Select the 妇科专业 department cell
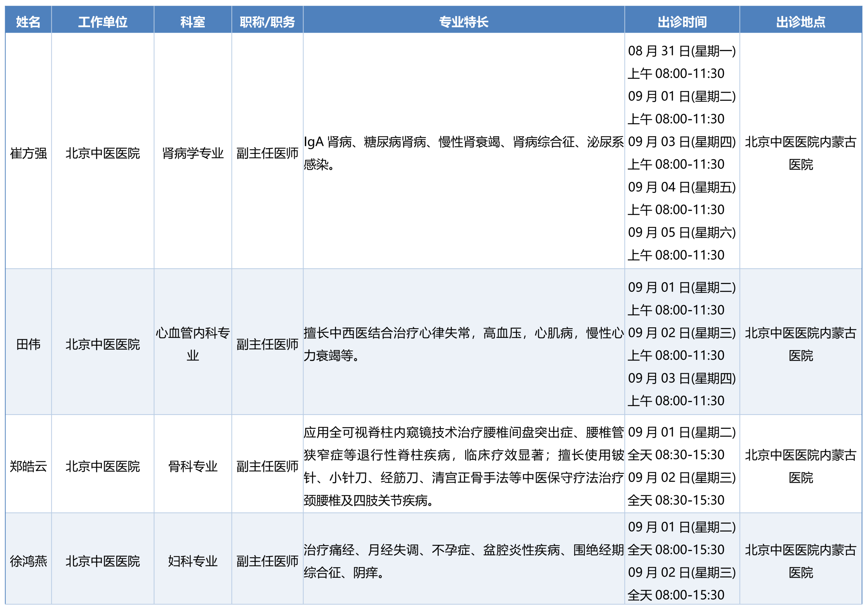This screenshot has height=614, width=868. (x=193, y=561)
